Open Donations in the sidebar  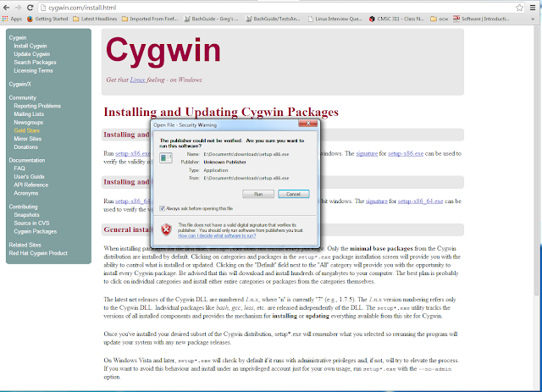click(x=26, y=147)
